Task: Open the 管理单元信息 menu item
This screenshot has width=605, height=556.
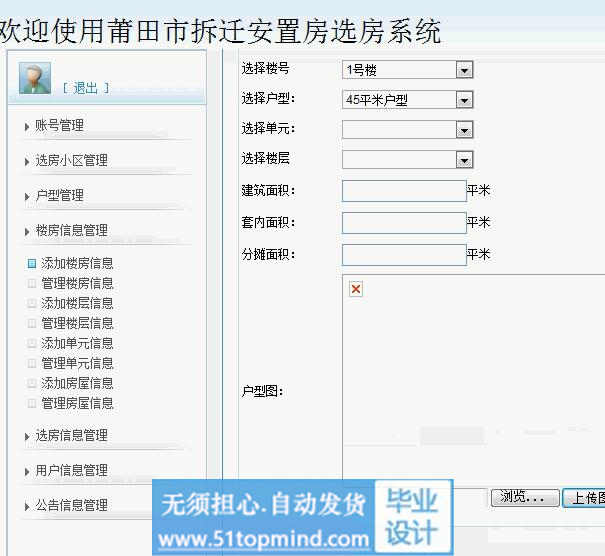Action: [77, 363]
